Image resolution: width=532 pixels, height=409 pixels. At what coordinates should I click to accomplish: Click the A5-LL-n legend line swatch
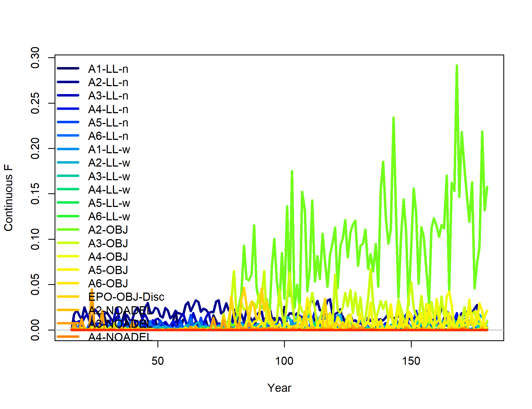68,122
